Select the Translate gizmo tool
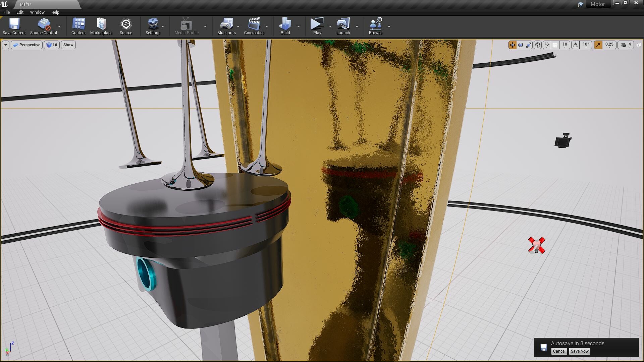Viewport: 644px width, 362px height. tap(513, 45)
